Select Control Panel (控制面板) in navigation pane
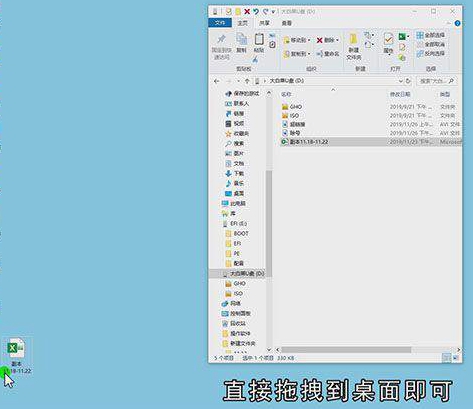The height and width of the screenshot is (409, 473). pyautogui.click(x=236, y=314)
